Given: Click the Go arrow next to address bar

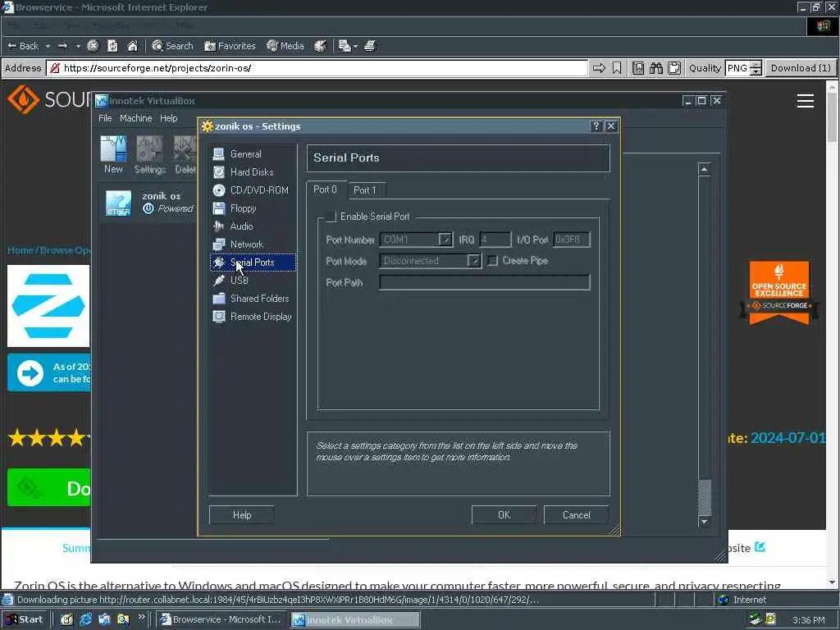Looking at the screenshot, I should tap(599, 68).
